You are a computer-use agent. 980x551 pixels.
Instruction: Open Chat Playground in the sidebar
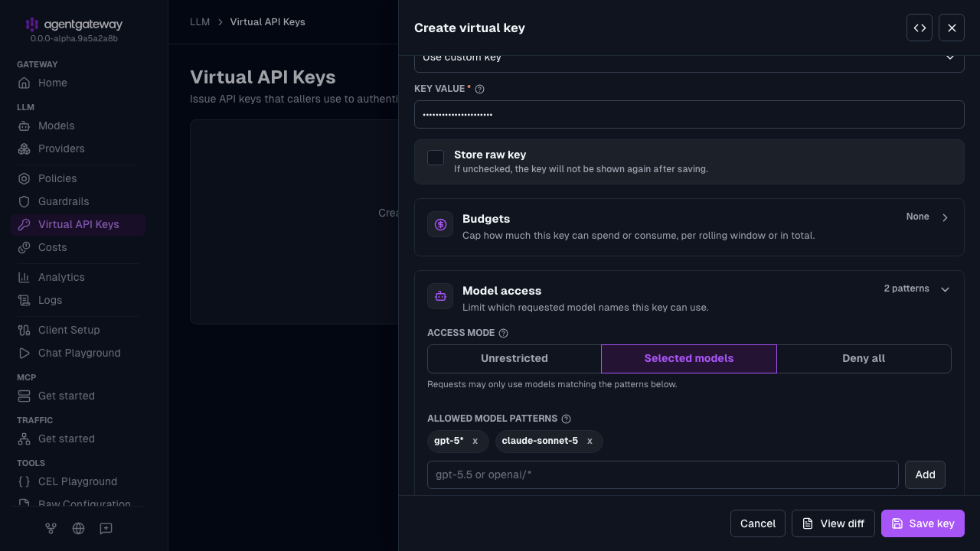coord(78,353)
